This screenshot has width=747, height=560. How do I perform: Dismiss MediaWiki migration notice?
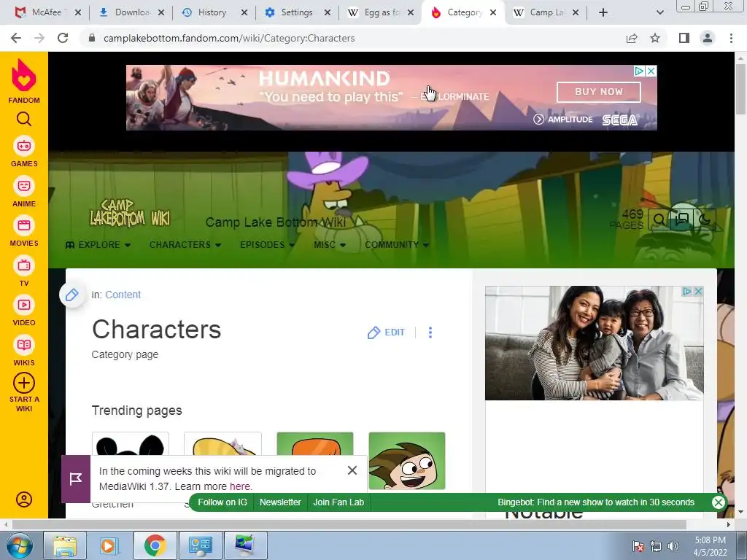pyautogui.click(x=352, y=470)
